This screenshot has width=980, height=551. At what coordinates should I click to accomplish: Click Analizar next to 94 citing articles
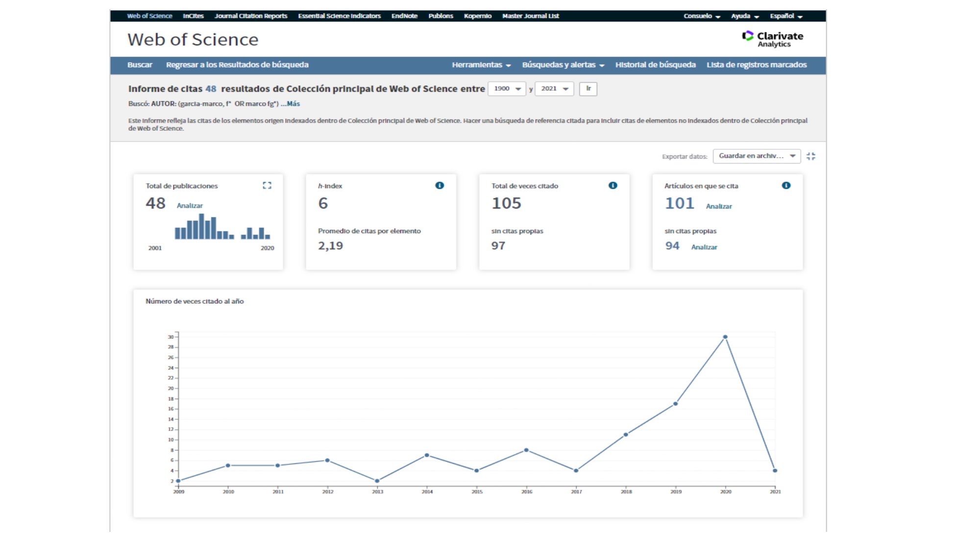704,247
